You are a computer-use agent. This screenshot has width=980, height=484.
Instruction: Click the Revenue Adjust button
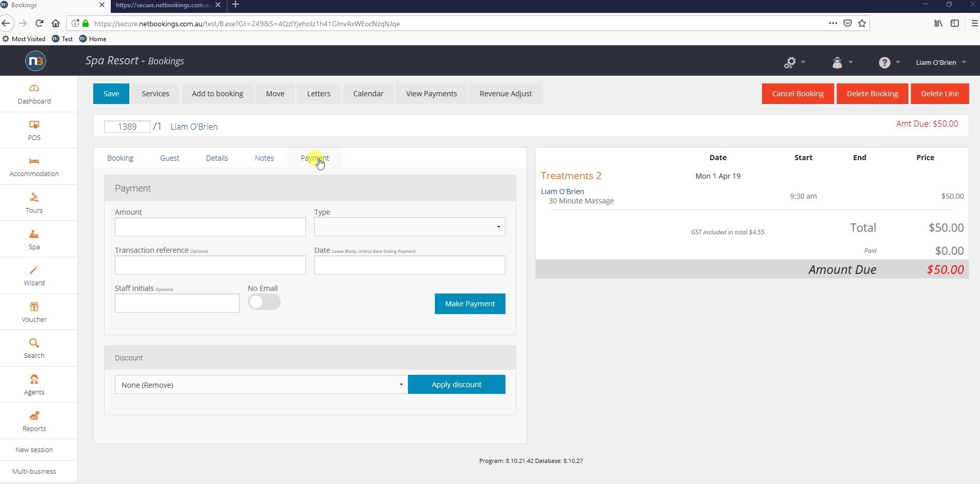click(x=505, y=94)
